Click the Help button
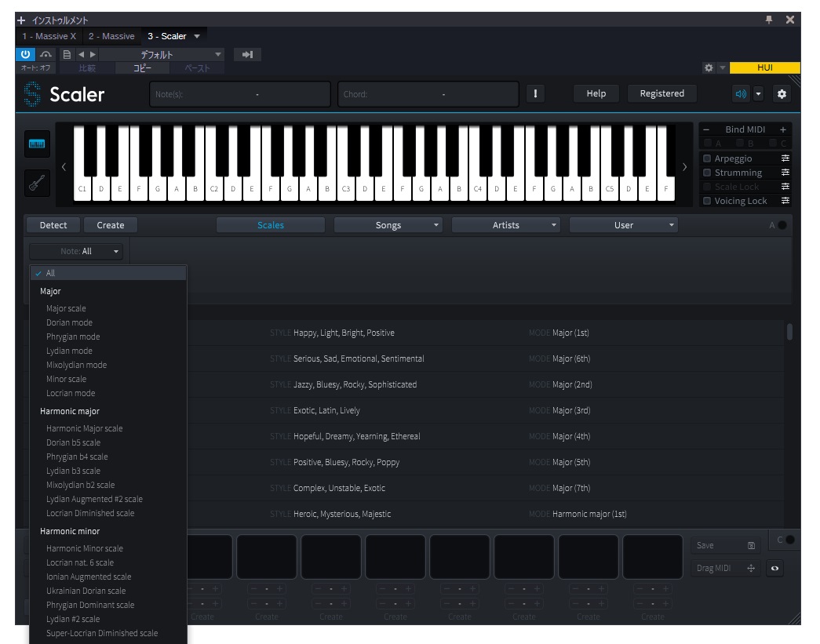 (596, 93)
